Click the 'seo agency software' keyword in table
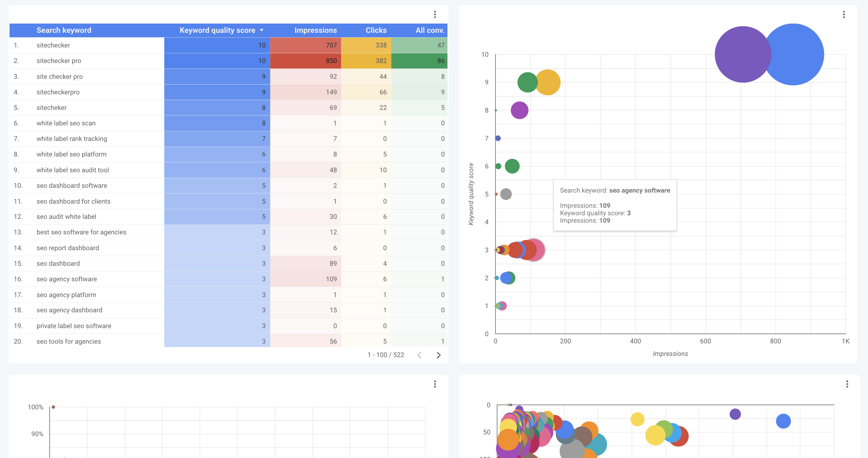Image resolution: width=868 pixels, height=458 pixels. [x=67, y=279]
